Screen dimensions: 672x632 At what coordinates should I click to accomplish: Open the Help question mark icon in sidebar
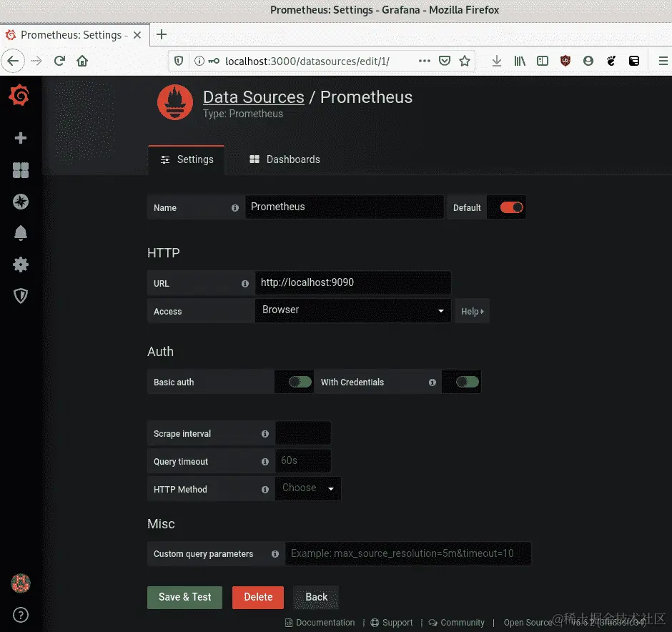pyautogui.click(x=21, y=615)
